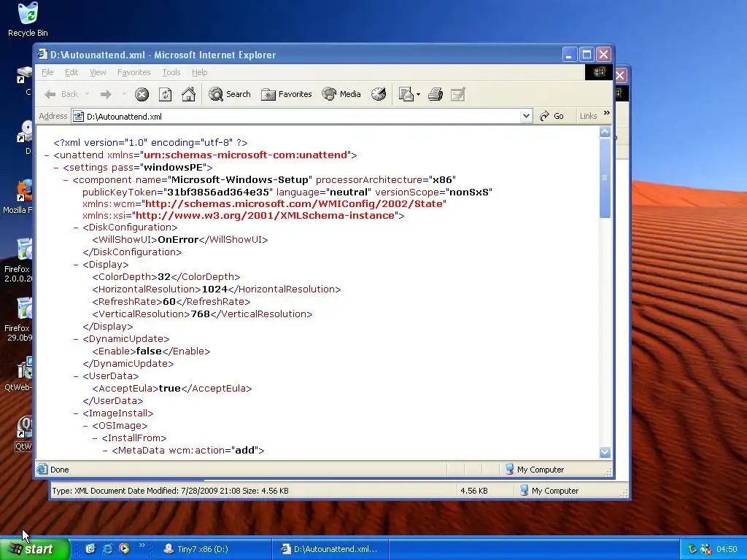Collapse the DiskConfiguration node
This screenshot has width=747, height=560.
tap(76, 227)
